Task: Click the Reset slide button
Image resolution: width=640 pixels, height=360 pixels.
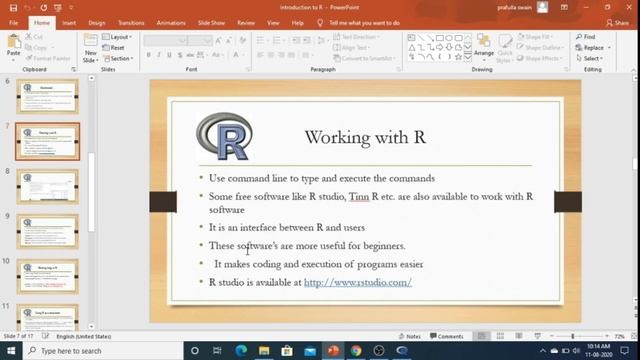Action: [x=113, y=48]
